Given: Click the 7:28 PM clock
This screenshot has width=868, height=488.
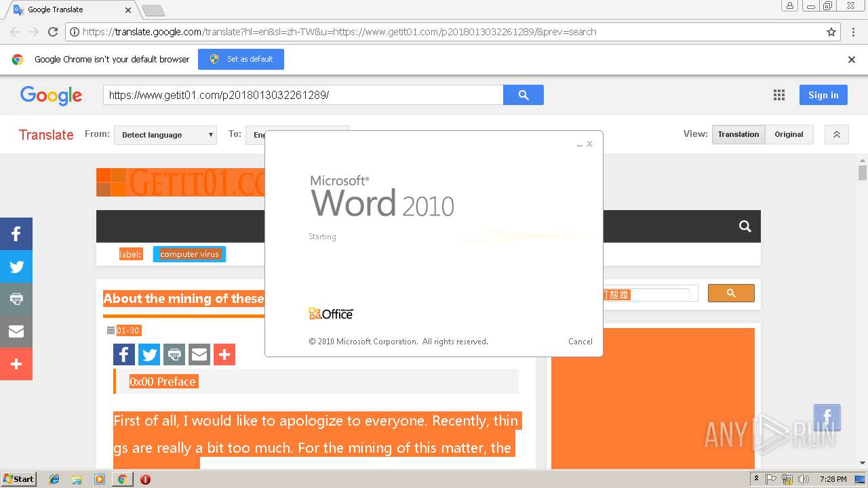Looking at the screenshot, I should click(833, 479).
